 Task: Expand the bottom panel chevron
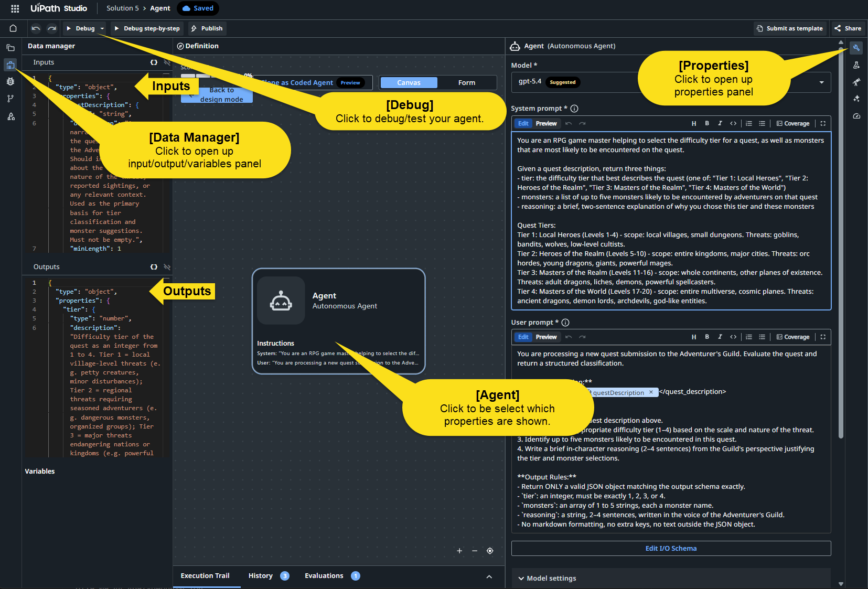pyautogui.click(x=489, y=576)
